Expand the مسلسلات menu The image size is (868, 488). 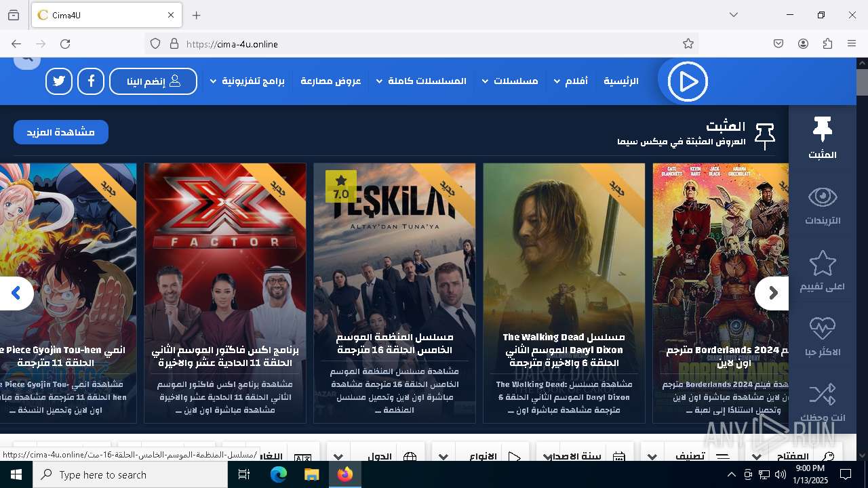coord(509,81)
